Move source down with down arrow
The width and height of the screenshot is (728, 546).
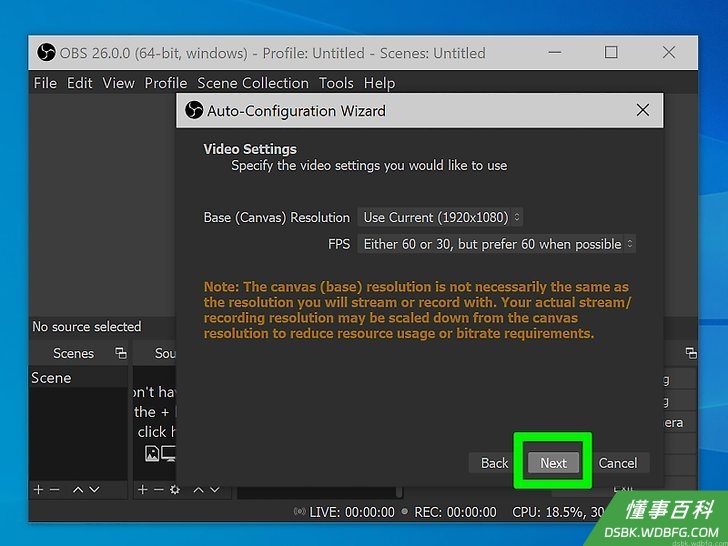click(x=214, y=489)
